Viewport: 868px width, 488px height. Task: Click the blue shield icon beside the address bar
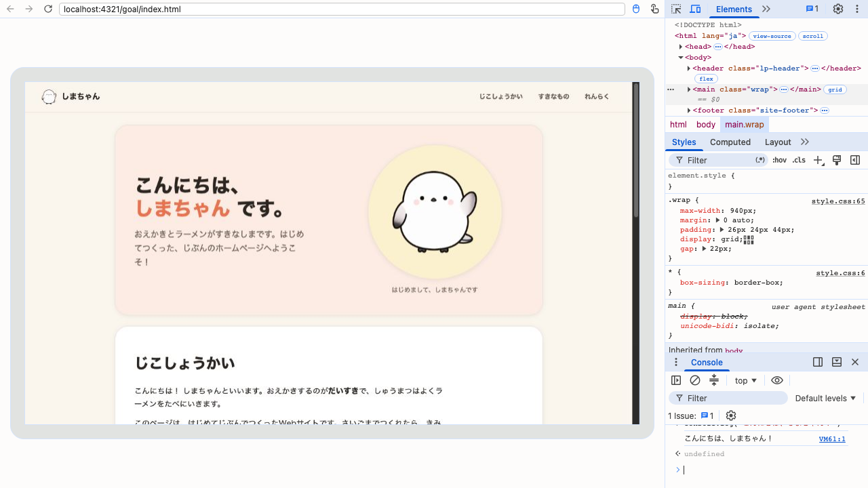(636, 9)
